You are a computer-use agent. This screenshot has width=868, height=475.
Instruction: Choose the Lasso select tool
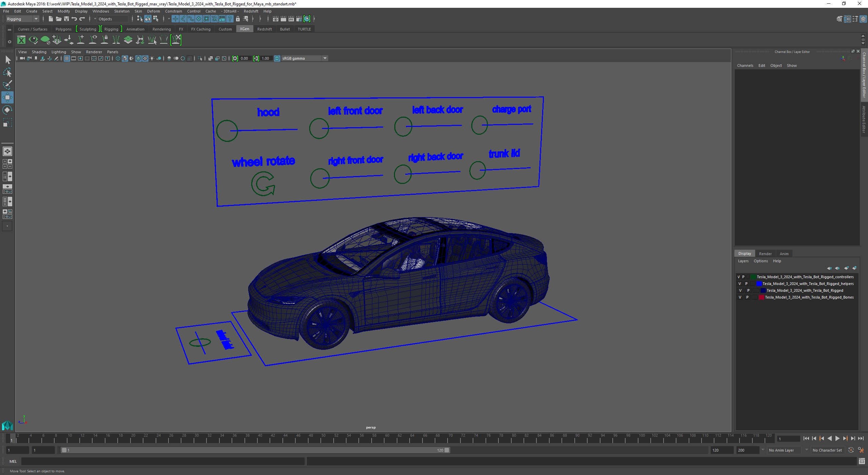click(x=7, y=72)
